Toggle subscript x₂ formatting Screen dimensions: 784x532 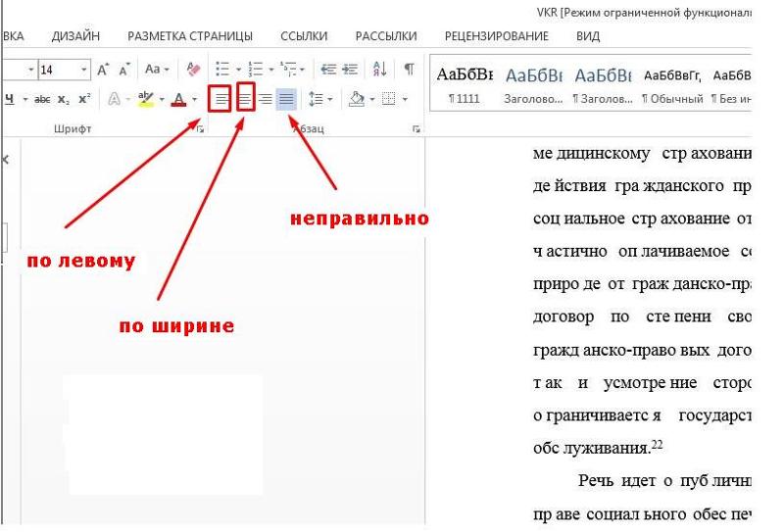point(64,100)
